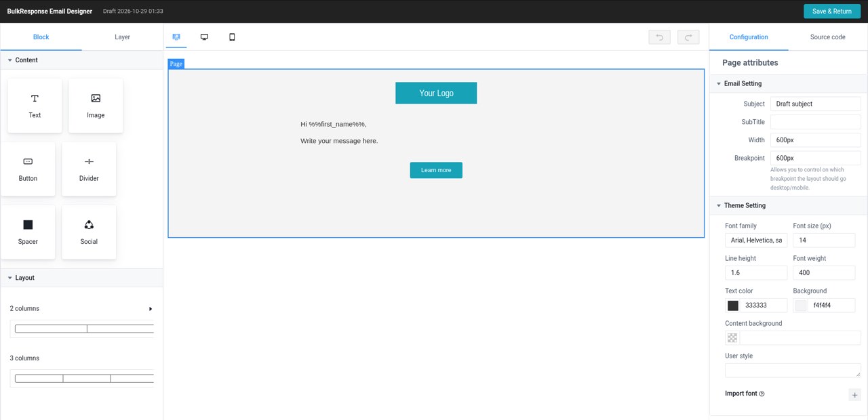Select the 3 columns layout preview
The image size is (868, 420).
coord(82,378)
